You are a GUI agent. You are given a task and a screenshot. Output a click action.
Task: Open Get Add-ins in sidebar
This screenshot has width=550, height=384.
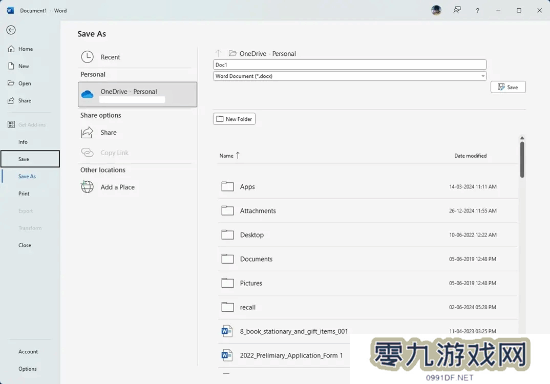(32, 124)
